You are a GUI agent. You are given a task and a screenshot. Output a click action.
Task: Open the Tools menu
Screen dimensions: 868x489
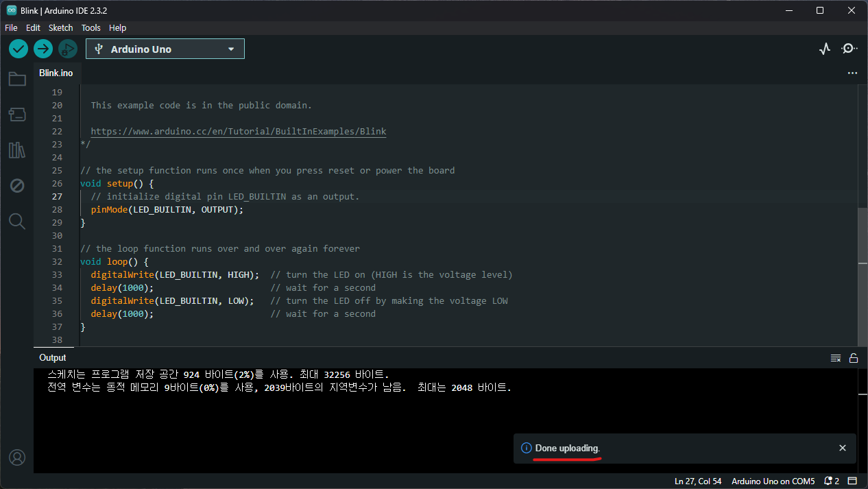click(91, 28)
